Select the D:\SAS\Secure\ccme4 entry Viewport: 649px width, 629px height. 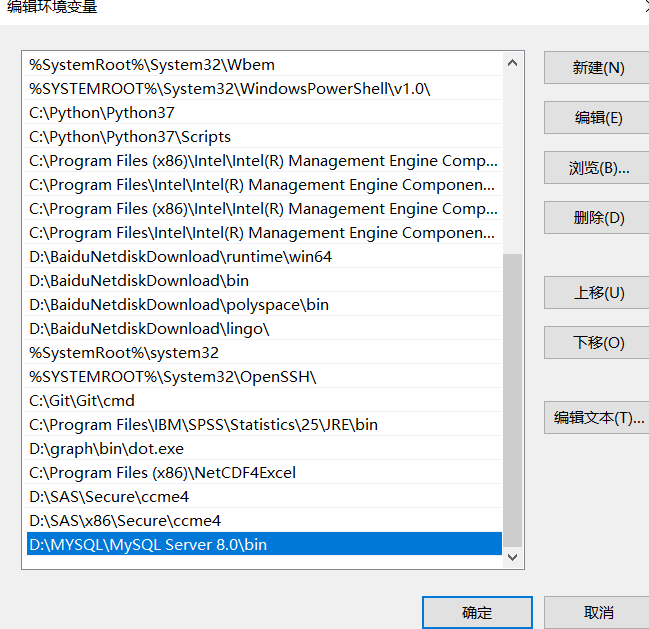pos(262,497)
